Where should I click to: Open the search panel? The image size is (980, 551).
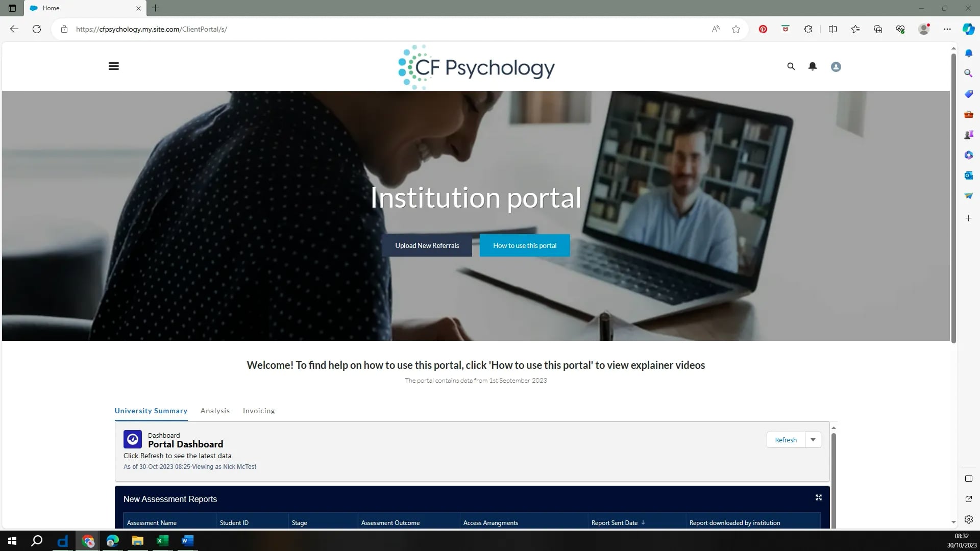pyautogui.click(x=791, y=67)
